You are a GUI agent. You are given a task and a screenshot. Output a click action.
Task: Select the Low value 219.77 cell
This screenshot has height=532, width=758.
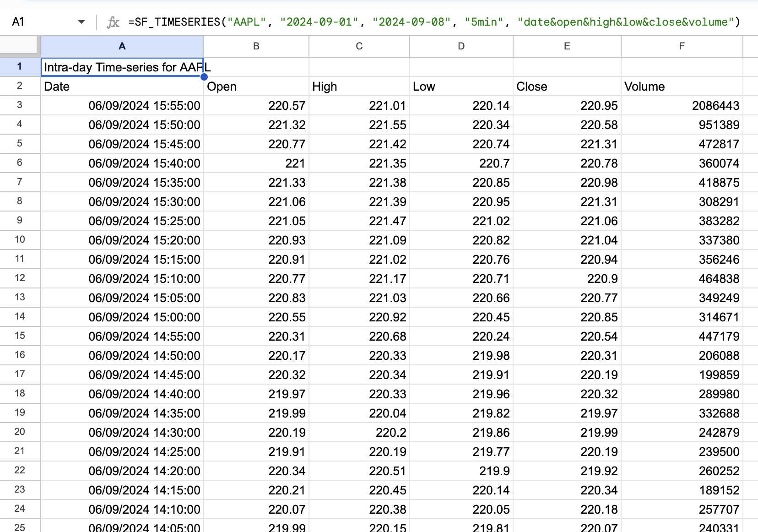(461, 451)
